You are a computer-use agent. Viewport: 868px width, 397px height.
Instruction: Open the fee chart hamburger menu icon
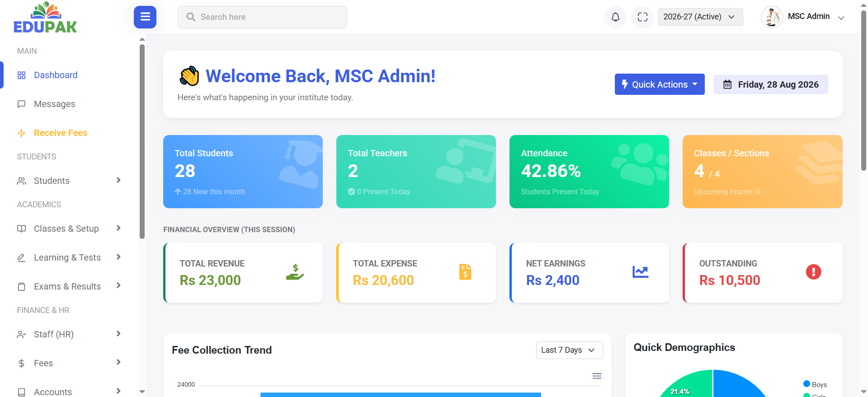tap(597, 376)
